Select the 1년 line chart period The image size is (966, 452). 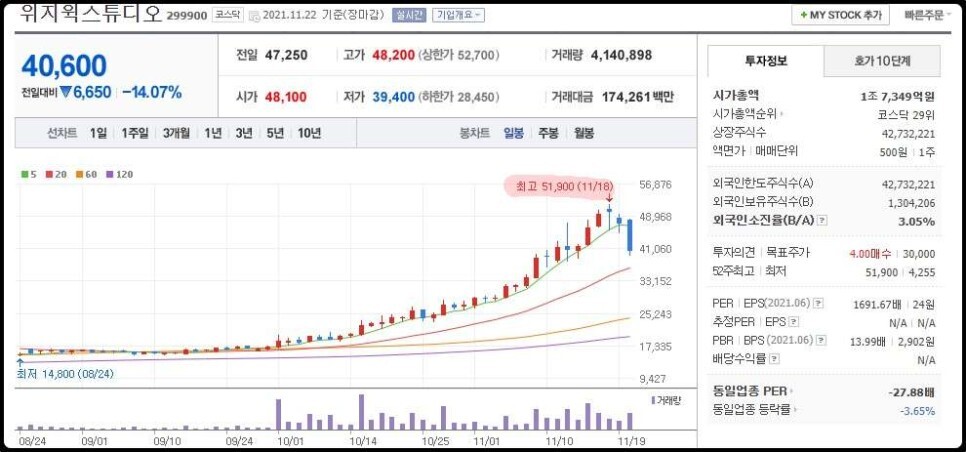(213, 133)
